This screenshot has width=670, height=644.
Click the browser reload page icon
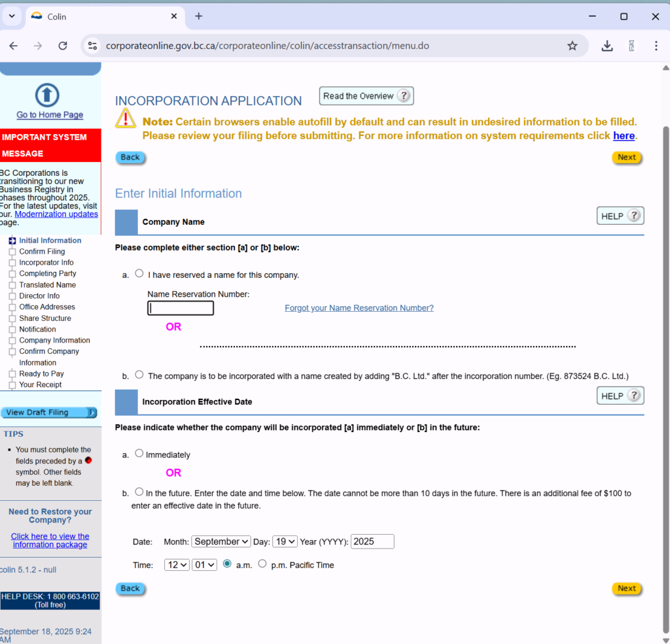[x=63, y=46]
